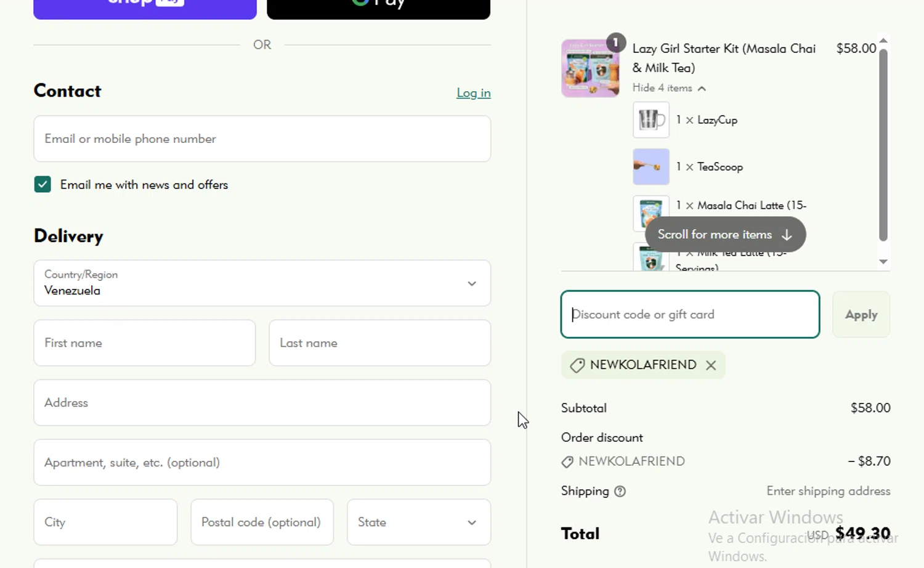Click the discount amount – $8.70
The width and height of the screenshot is (924, 568).
click(x=869, y=461)
